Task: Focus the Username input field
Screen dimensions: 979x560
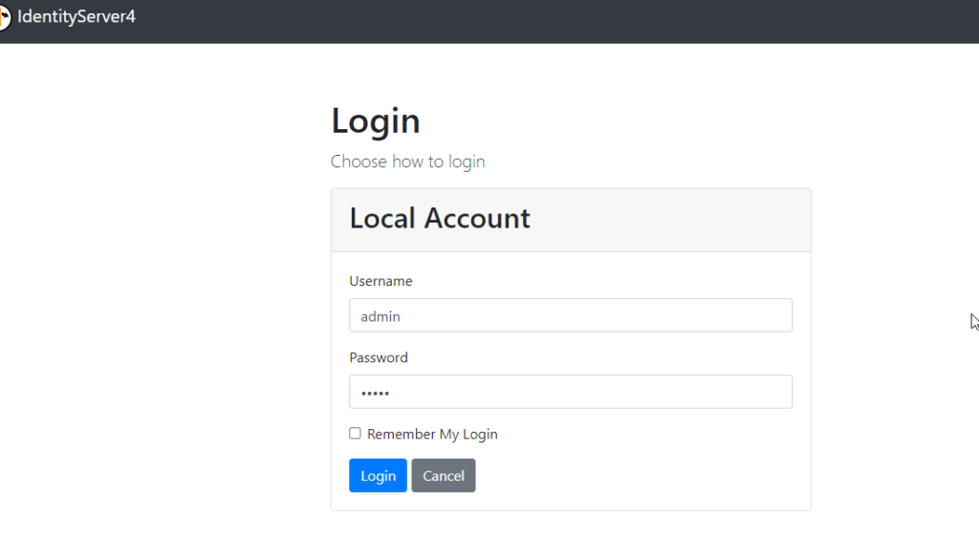Action: click(571, 315)
